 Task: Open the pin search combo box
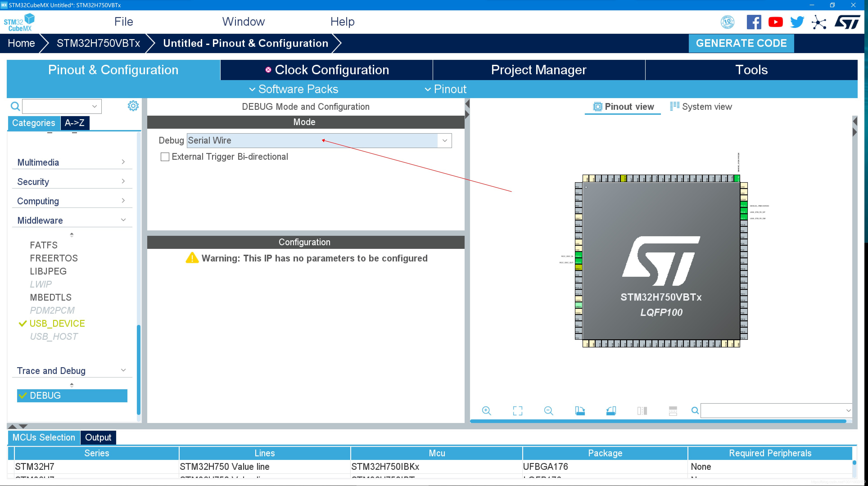[x=776, y=411]
